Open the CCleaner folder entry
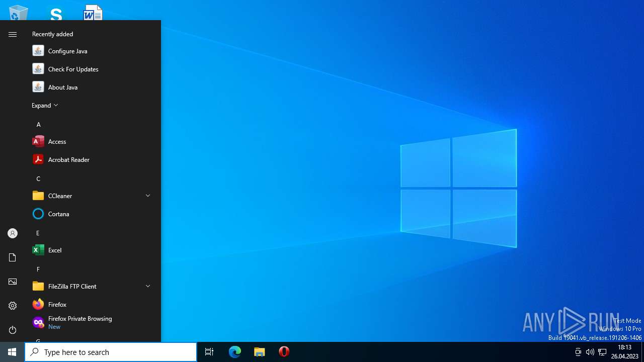This screenshot has height=362, width=644. [x=93, y=196]
